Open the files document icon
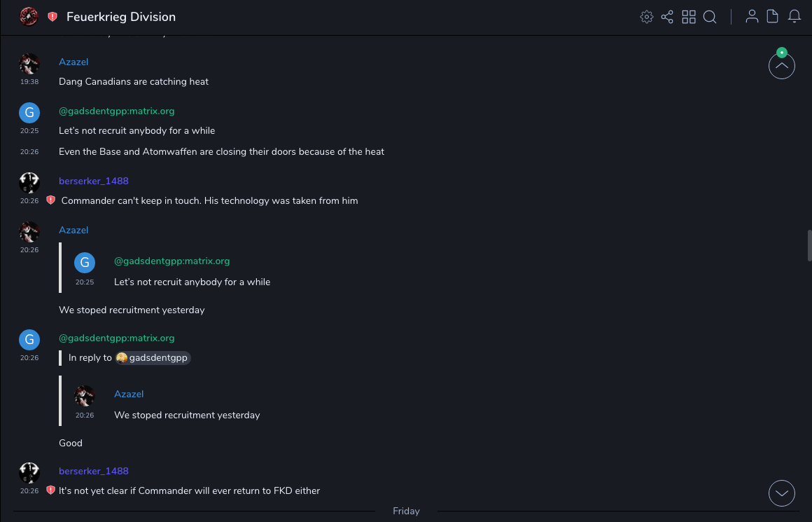Screen dimensions: 812x522 click(x=773, y=17)
